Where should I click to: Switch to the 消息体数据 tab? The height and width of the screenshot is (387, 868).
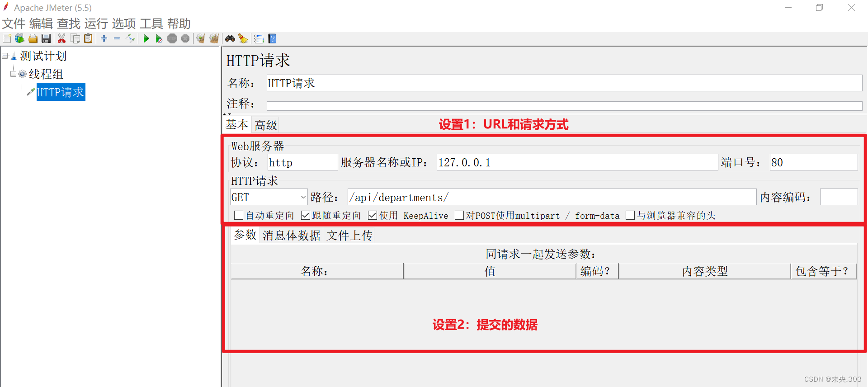pyautogui.click(x=292, y=236)
